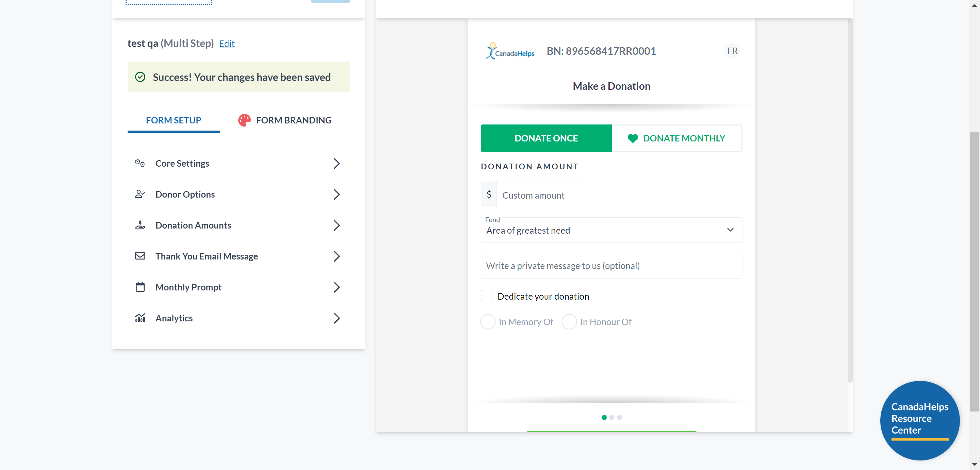Expand Core Settings with its chevron
The image size is (980, 470).
pyautogui.click(x=336, y=164)
